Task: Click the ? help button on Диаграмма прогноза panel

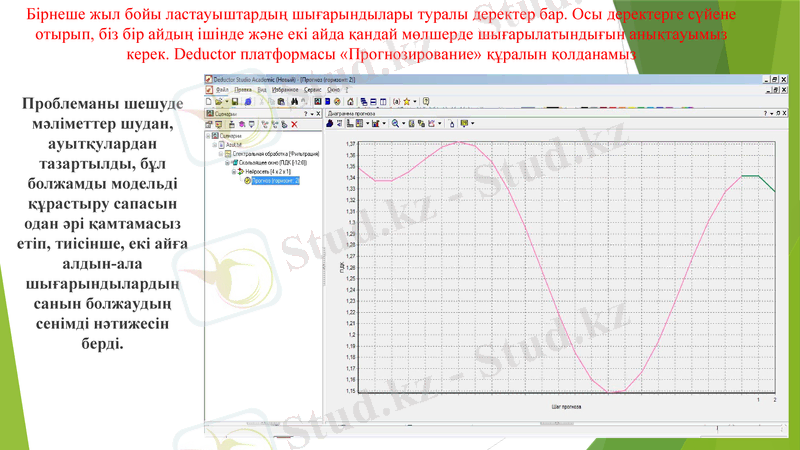Action: pyautogui.click(x=765, y=113)
